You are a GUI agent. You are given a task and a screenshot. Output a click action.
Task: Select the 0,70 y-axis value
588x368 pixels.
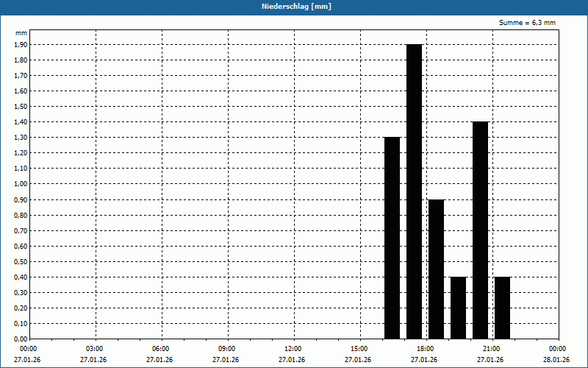[x=21, y=231]
